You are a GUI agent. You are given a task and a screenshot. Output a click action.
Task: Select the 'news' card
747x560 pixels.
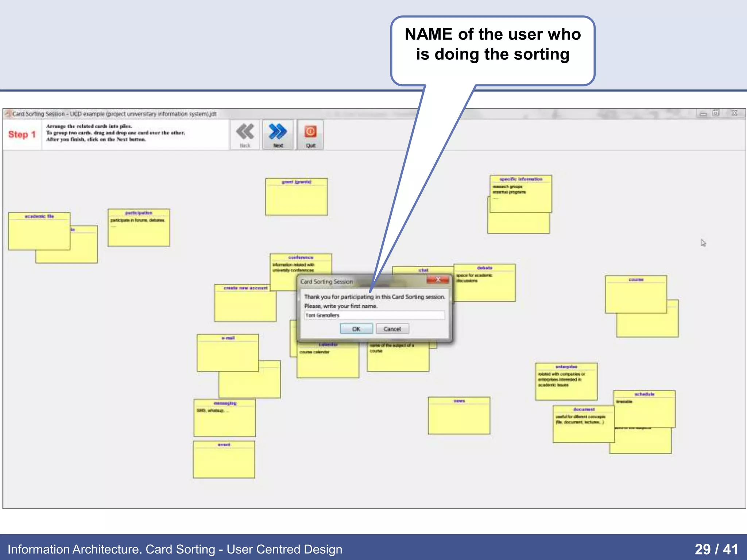coord(459,416)
